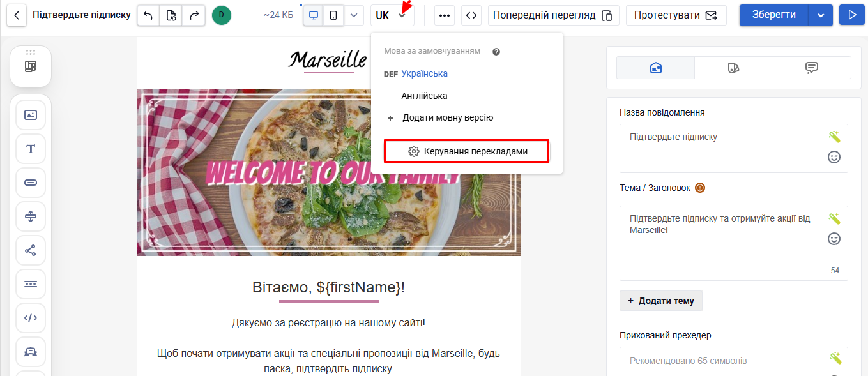Click the AI magic wand in Тема field
This screenshot has height=376, width=868.
[834, 218]
